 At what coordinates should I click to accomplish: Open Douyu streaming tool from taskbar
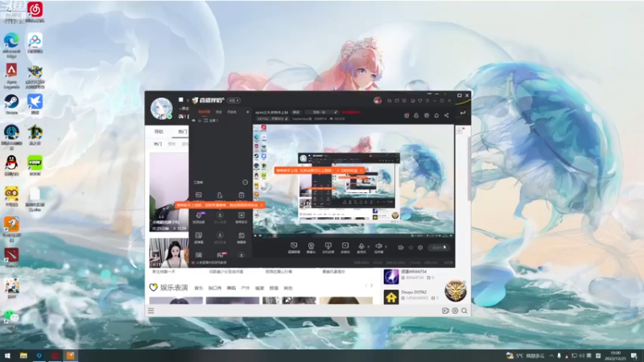click(71, 356)
